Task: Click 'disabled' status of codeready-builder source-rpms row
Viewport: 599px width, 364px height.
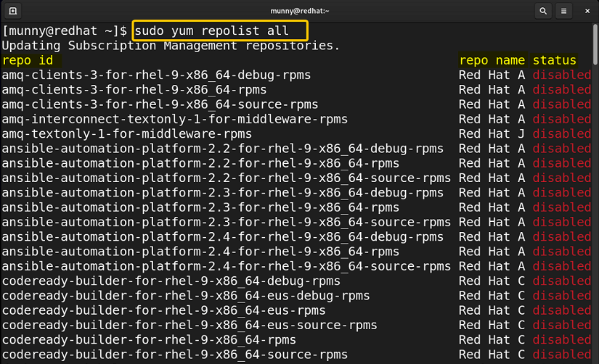Action: coord(561,355)
